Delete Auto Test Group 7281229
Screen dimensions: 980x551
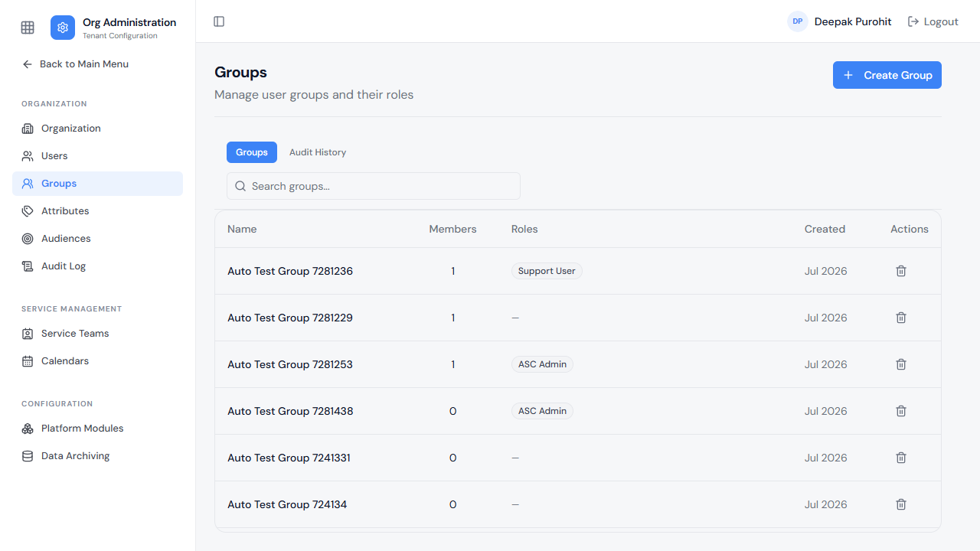pos(901,318)
